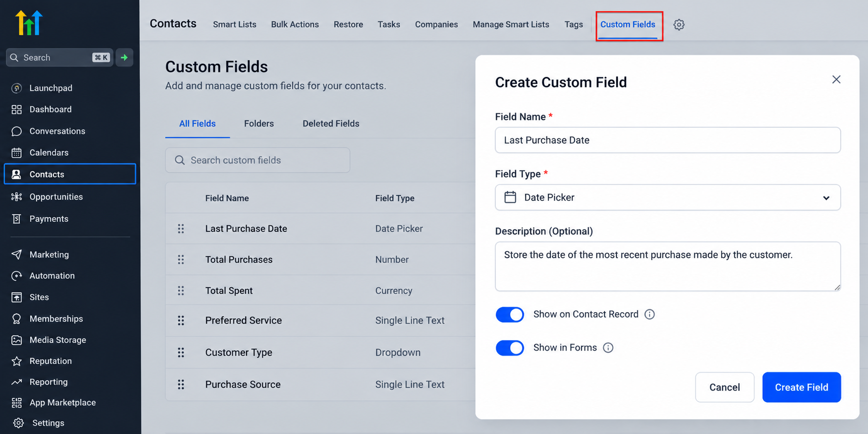868x434 pixels.
Task: Open the Dashboard sidebar item
Action: pyautogui.click(x=50, y=109)
